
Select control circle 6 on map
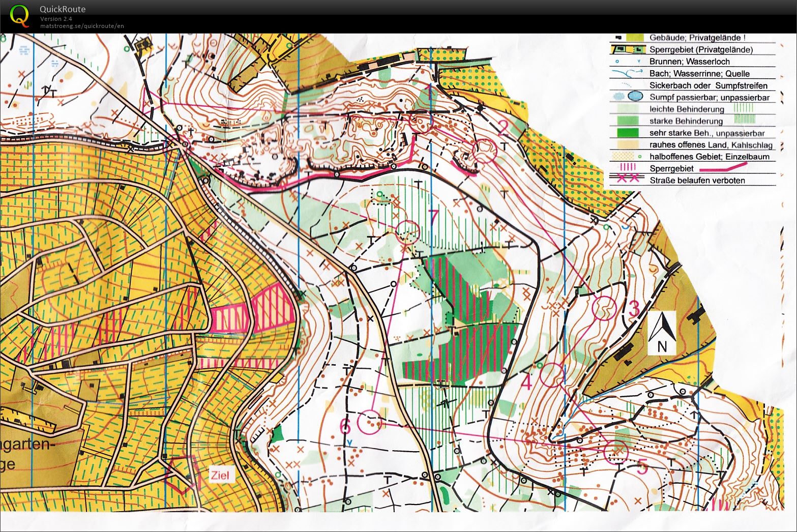click(369, 422)
